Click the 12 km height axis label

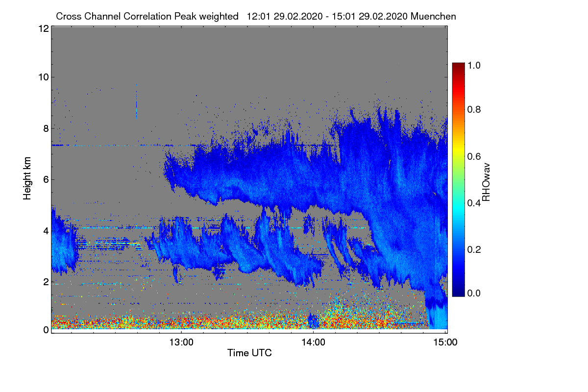(44, 28)
